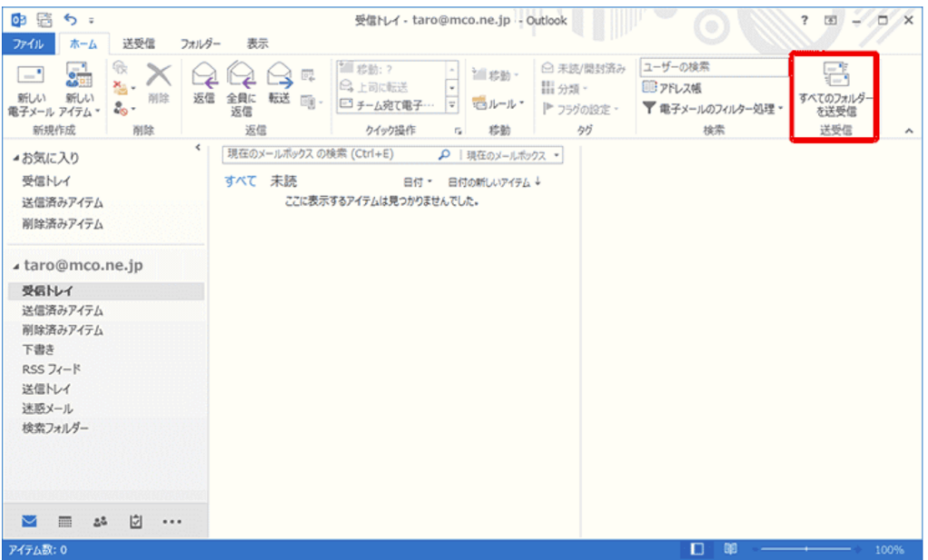Switch to the ホーム tab
Image resolution: width=928 pixels, height=560 pixels.
click(x=82, y=43)
